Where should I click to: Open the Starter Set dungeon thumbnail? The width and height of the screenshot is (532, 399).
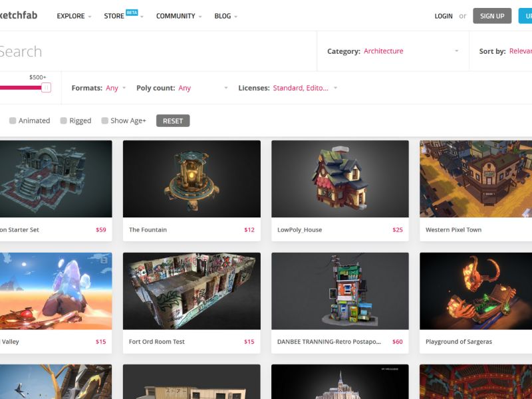[56, 179]
